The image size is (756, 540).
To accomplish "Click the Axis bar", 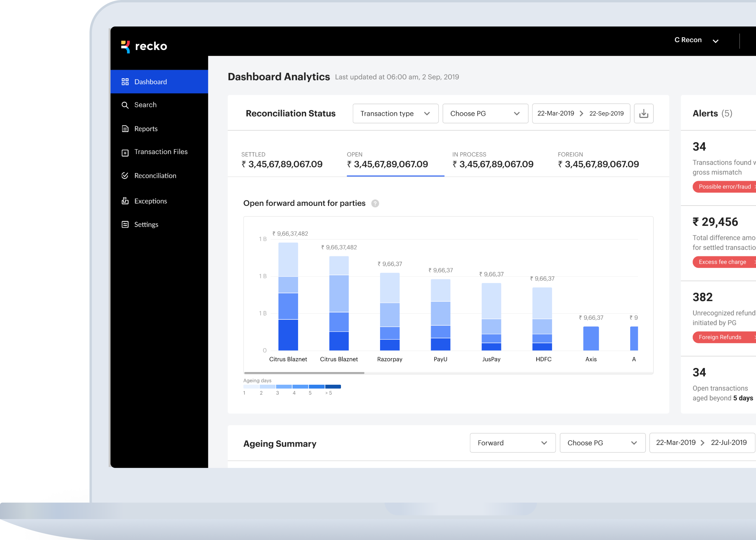I will pos(591,339).
